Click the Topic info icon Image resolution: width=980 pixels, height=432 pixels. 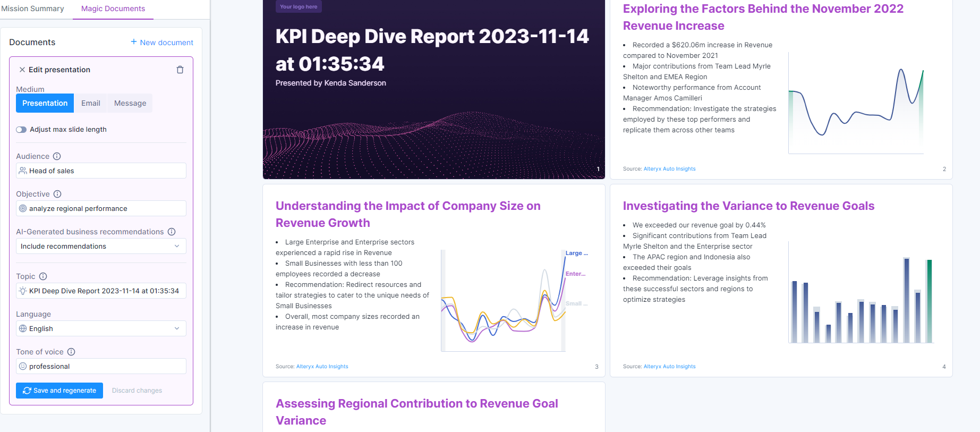pos(43,276)
